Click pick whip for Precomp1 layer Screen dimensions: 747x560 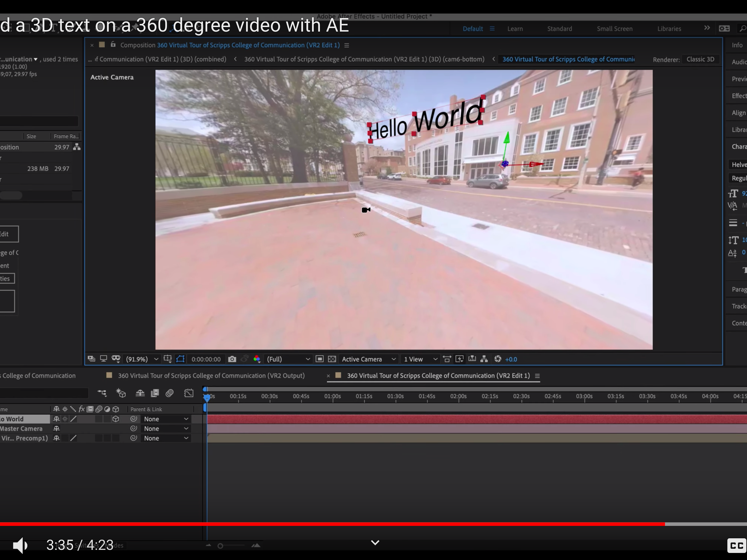[x=134, y=438]
